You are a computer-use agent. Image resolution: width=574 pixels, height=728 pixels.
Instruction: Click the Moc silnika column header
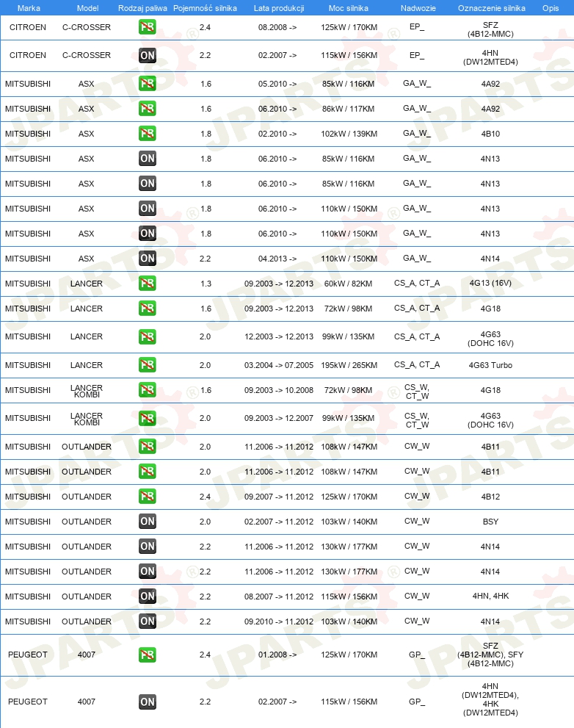click(349, 8)
